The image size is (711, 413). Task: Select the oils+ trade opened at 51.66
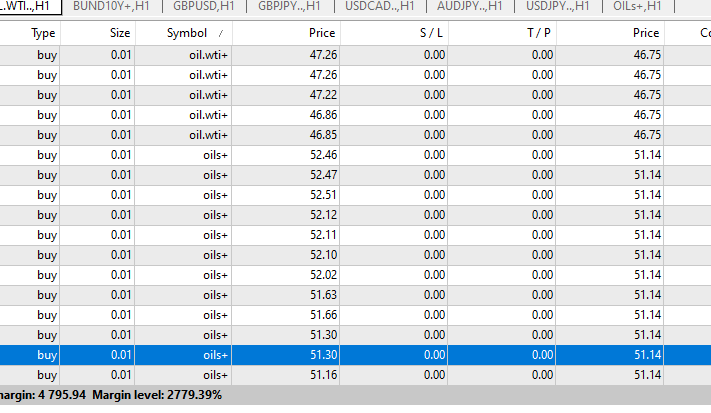pyautogui.click(x=356, y=315)
